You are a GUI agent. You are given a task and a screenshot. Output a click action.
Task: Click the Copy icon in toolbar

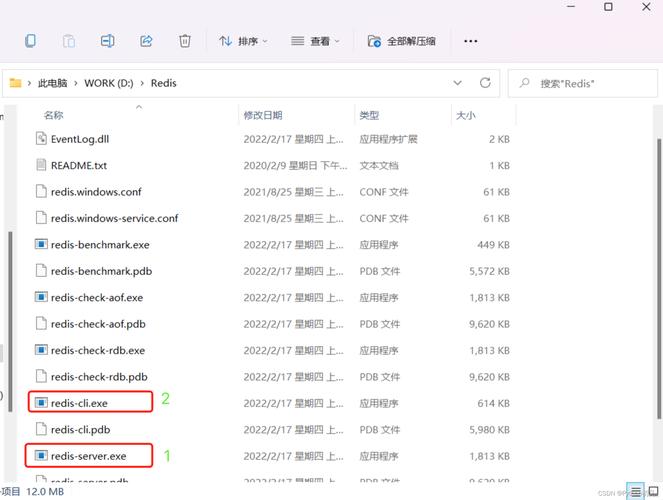(x=30, y=41)
